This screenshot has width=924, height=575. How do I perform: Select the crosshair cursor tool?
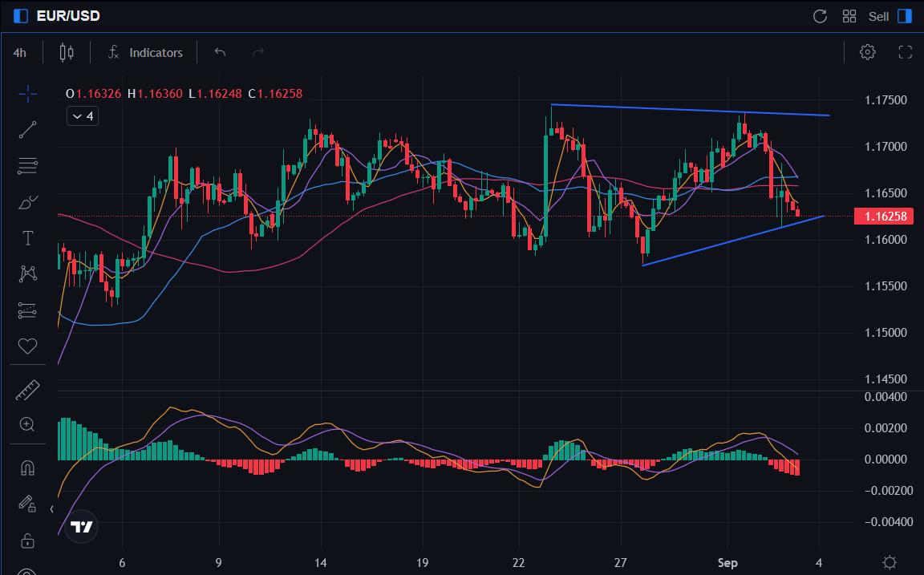click(x=28, y=94)
